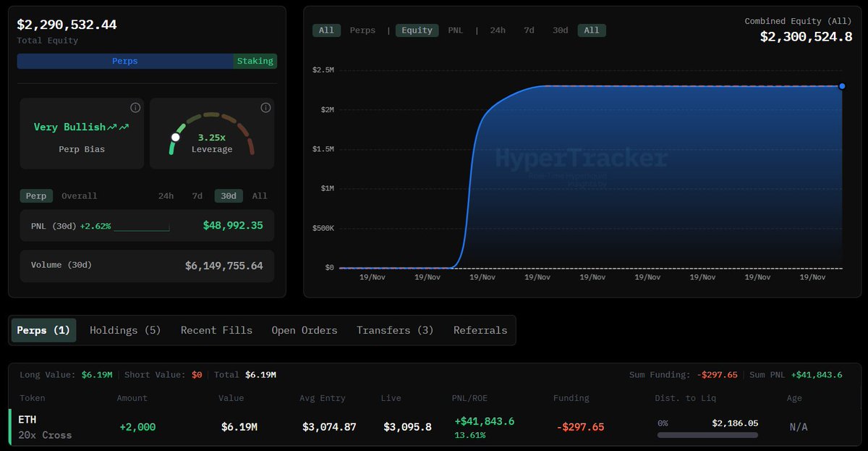Select the 7d stats period

click(x=197, y=195)
